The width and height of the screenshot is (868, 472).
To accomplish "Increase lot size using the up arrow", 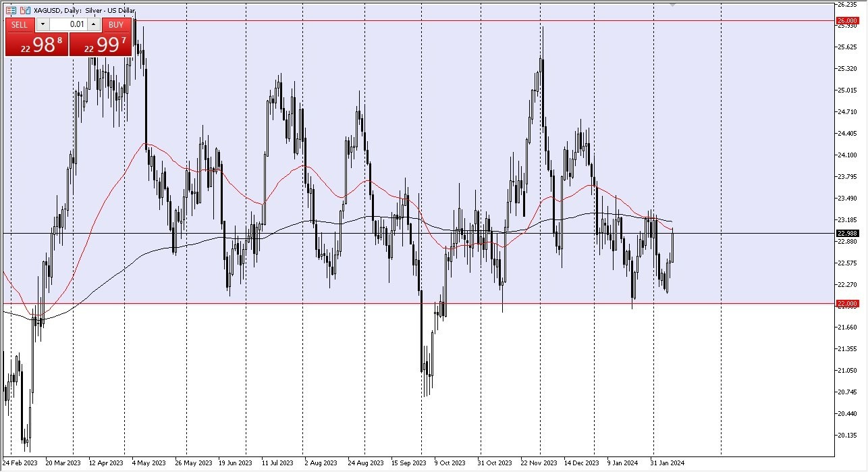I will coord(93,24).
